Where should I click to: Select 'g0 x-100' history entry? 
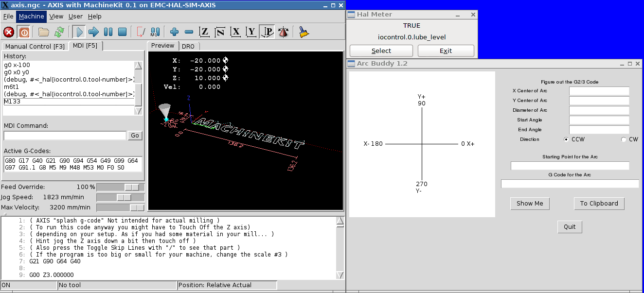coord(69,65)
